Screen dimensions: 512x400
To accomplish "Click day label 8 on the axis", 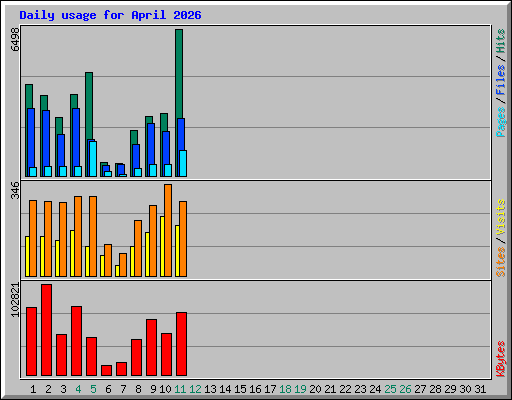I will tap(138, 389).
